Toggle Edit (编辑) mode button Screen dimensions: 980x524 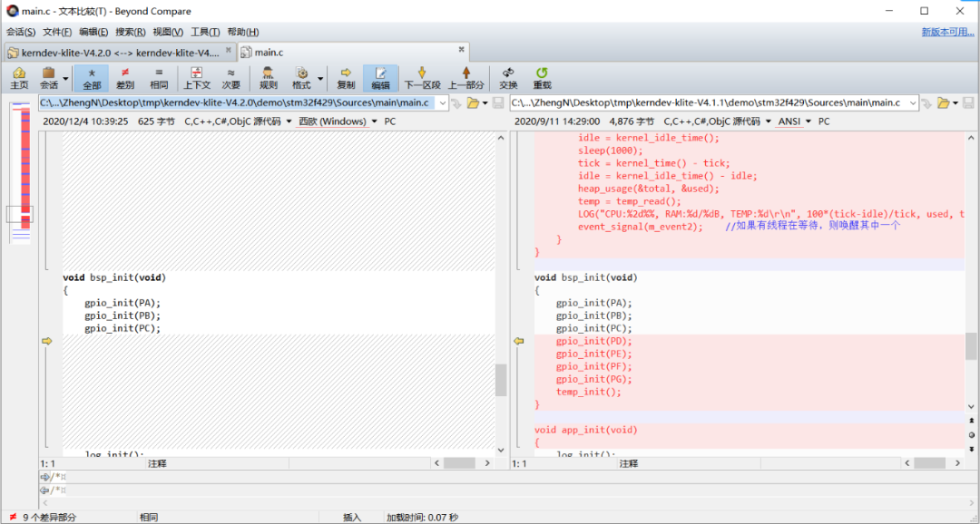pyautogui.click(x=380, y=78)
